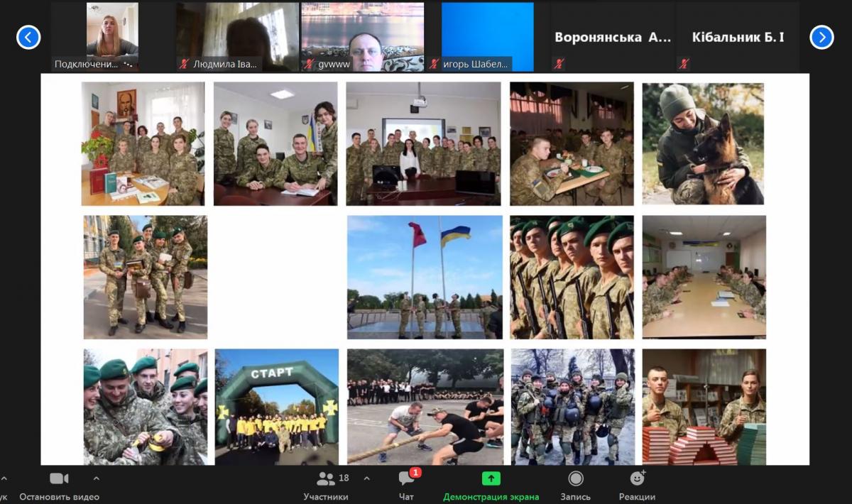Open the Чат panel
Image resolution: width=852 pixels, height=504 pixels.
point(407,479)
